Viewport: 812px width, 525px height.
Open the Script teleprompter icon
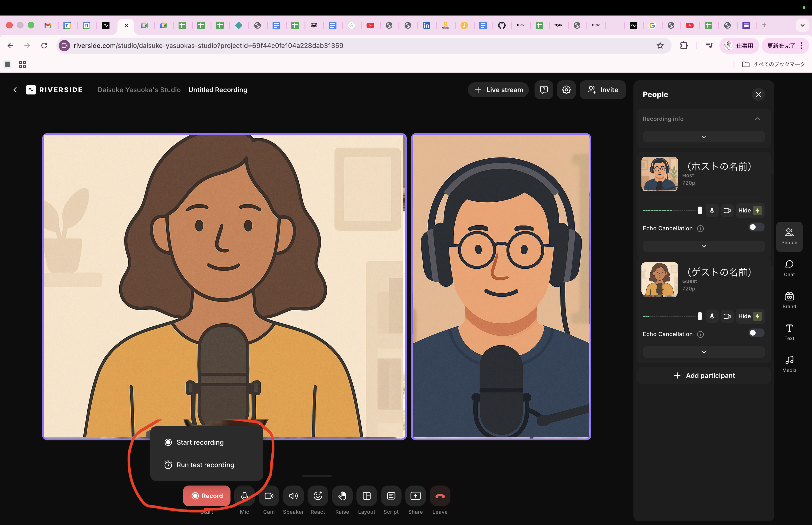coord(391,496)
